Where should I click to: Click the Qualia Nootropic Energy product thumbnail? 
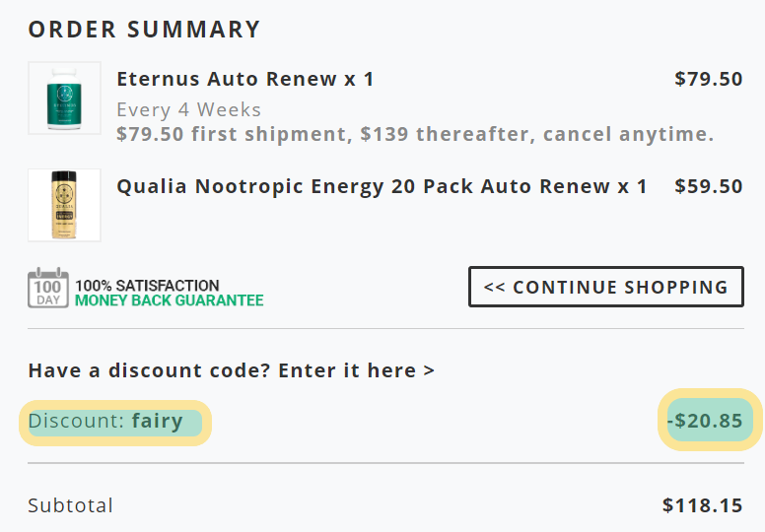point(64,205)
